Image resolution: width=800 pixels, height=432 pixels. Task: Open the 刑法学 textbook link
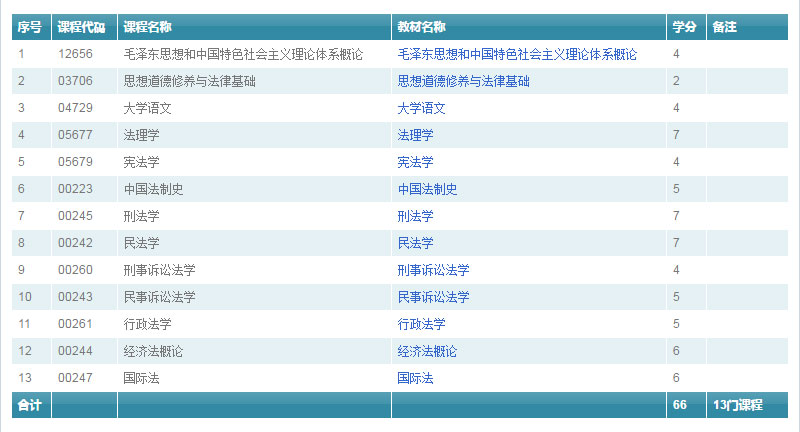tap(415, 216)
